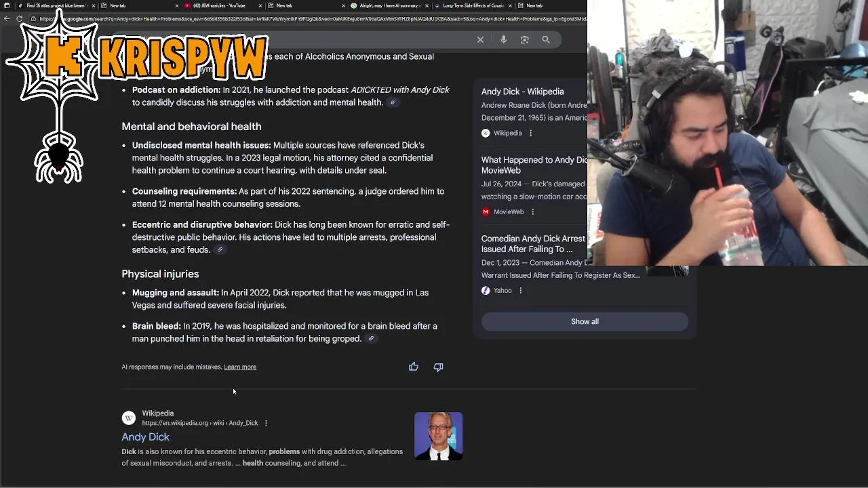Viewport: 868px width, 488px height.
Task: Click the MovieWeb source favicon
Action: (x=486, y=212)
